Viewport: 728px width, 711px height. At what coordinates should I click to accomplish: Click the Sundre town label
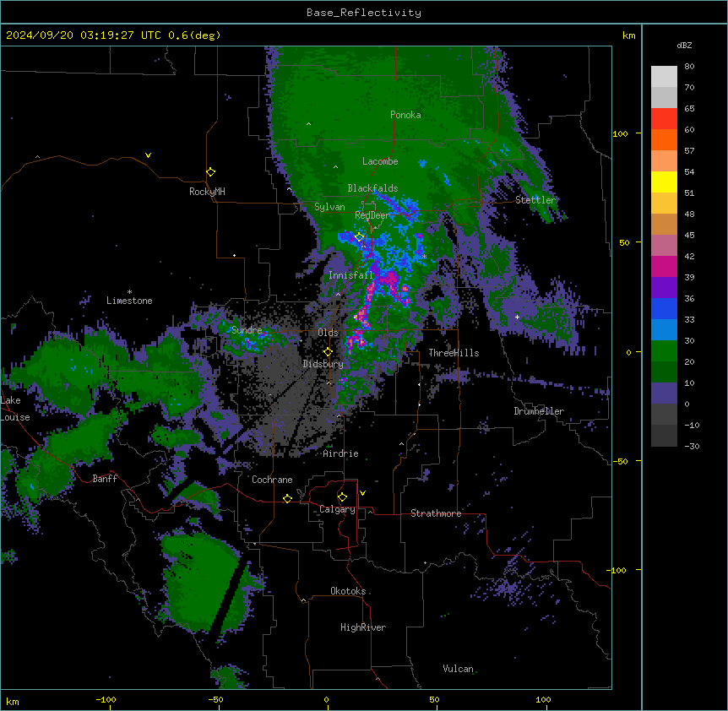(x=247, y=330)
